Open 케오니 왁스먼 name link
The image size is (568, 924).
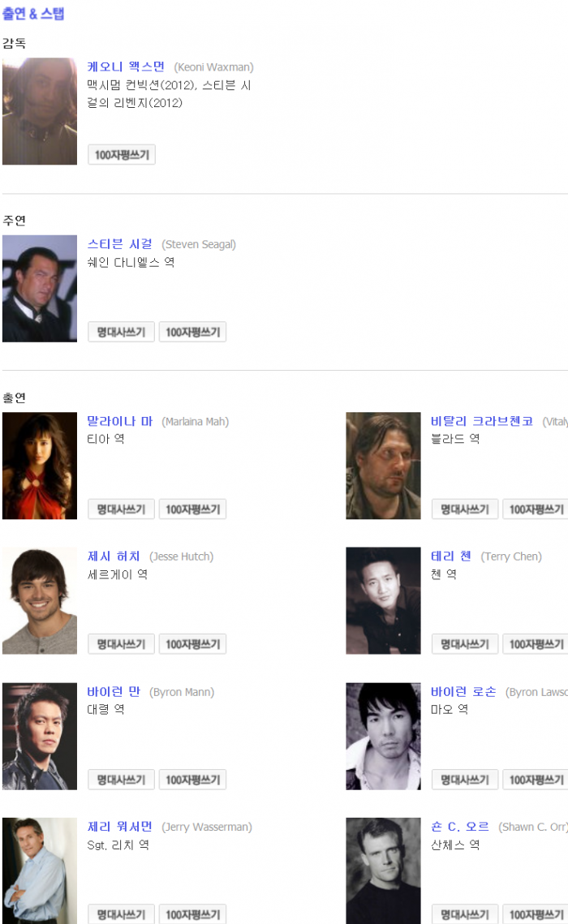coord(126,67)
